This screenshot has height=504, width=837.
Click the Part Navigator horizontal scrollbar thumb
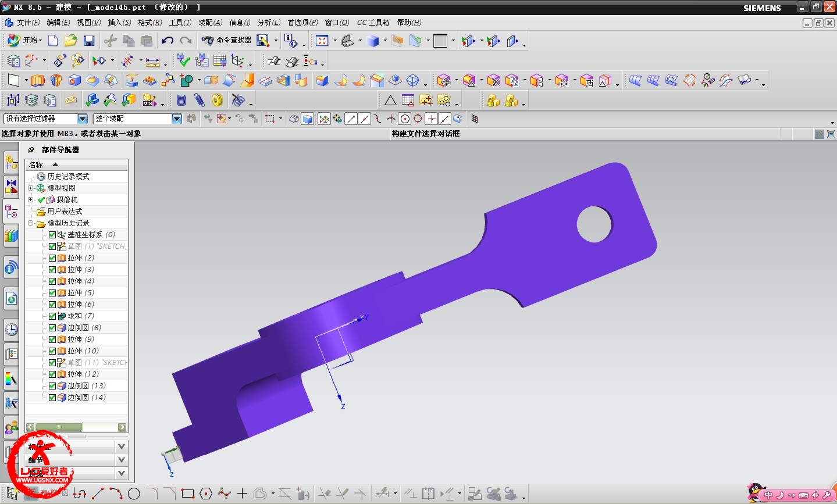pyautogui.click(x=59, y=427)
